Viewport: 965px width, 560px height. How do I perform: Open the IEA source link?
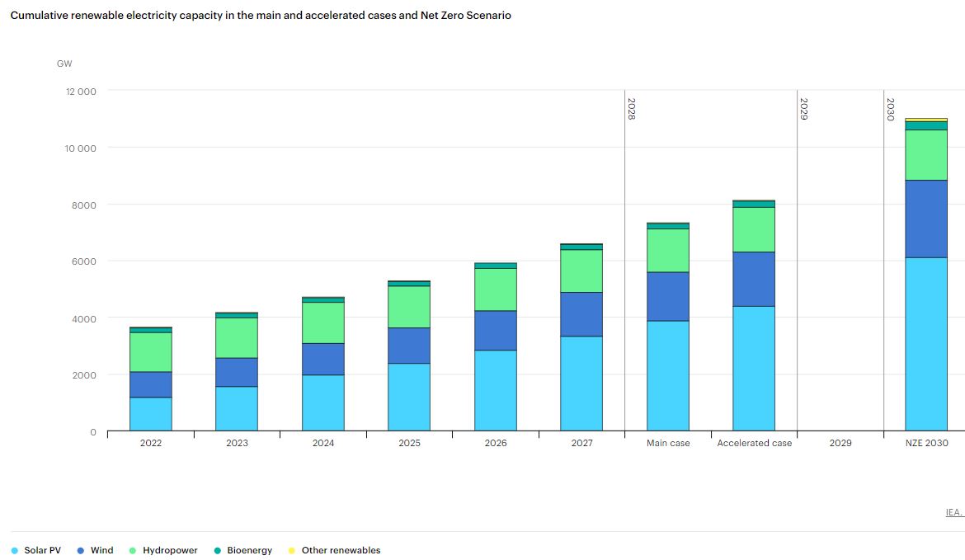coord(954,513)
